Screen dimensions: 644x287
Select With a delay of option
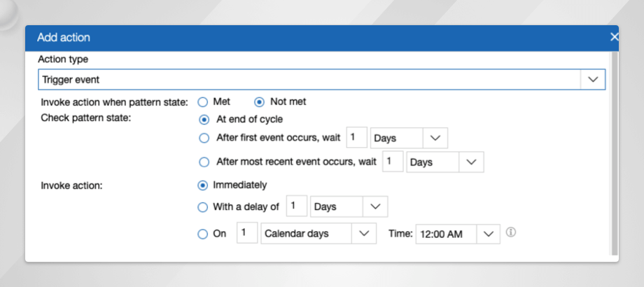(203, 206)
